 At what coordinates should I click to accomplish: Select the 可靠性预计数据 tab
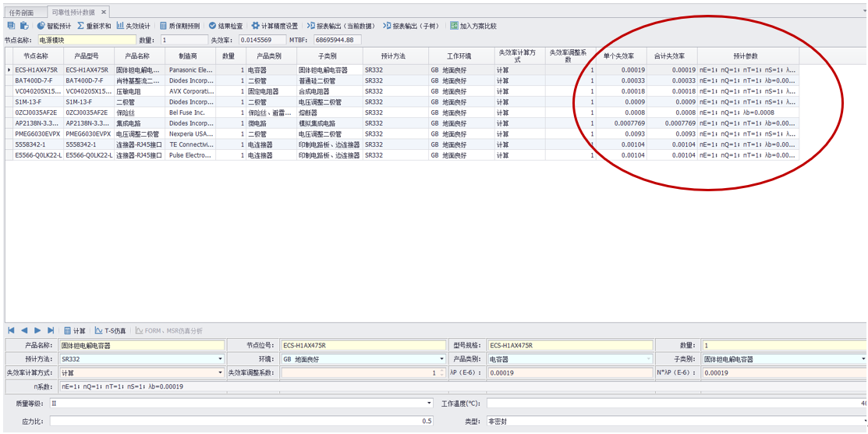click(73, 12)
